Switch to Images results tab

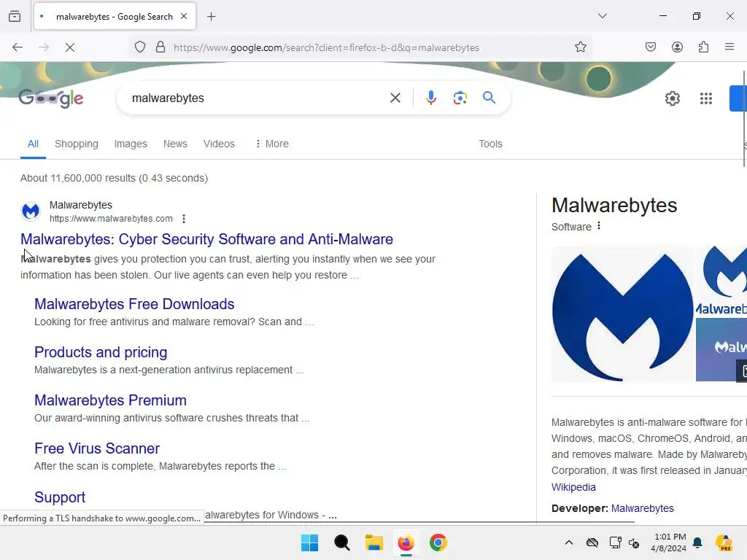[131, 144]
